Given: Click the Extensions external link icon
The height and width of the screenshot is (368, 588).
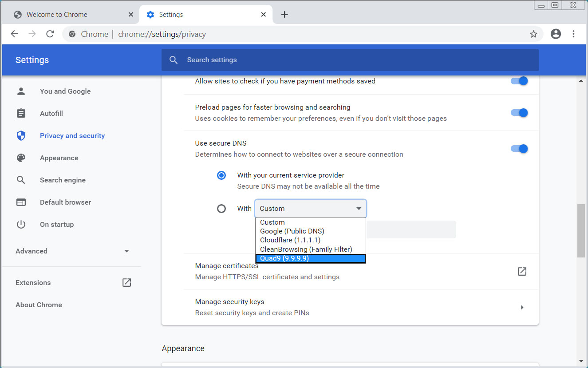Looking at the screenshot, I should coord(126,282).
